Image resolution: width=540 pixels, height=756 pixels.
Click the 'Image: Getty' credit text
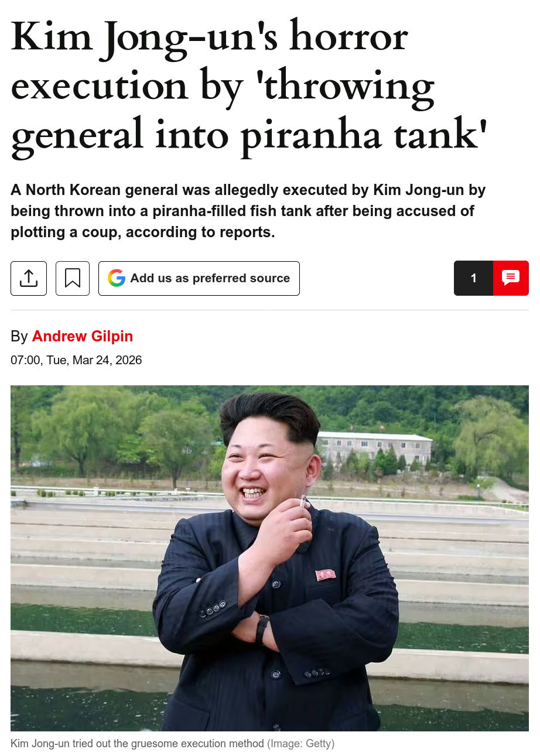click(301, 744)
